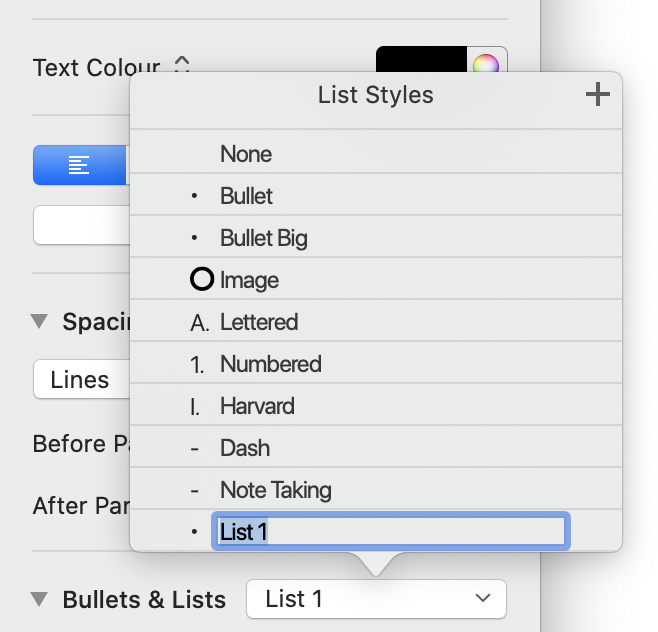Collapse the Spacing section triangle
The image size is (658, 632).
pyautogui.click(x=40, y=322)
